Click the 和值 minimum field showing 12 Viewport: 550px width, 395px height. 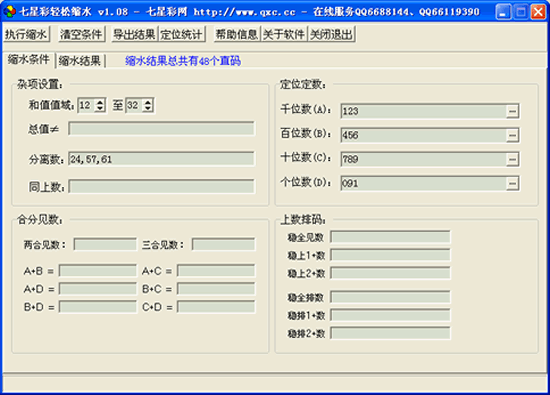point(86,105)
